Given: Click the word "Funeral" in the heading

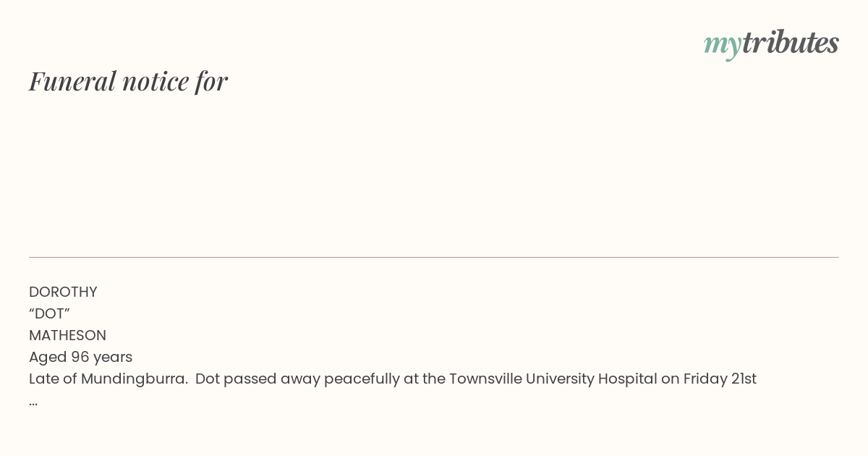Looking at the screenshot, I should [72, 81].
